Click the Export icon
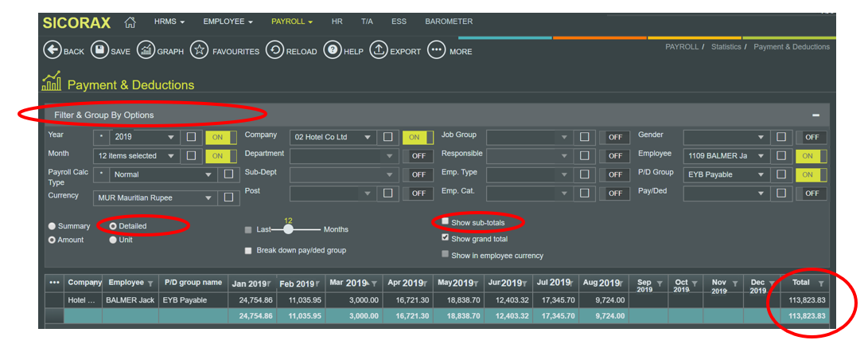 [380, 50]
